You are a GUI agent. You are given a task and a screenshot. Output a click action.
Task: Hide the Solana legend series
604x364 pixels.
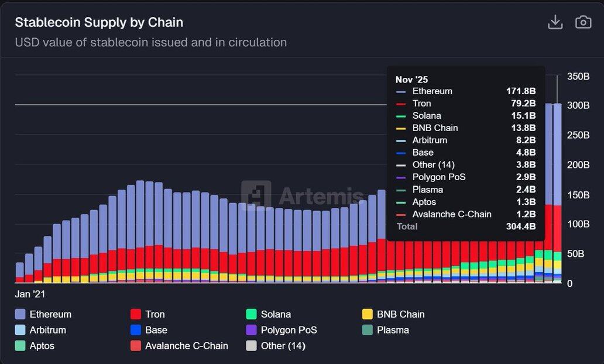coord(268,314)
